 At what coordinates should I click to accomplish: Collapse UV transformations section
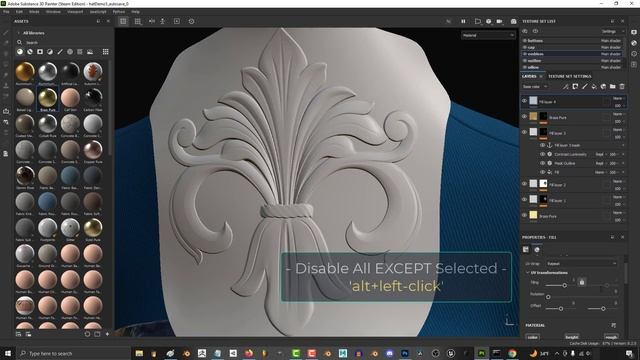click(528, 273)
